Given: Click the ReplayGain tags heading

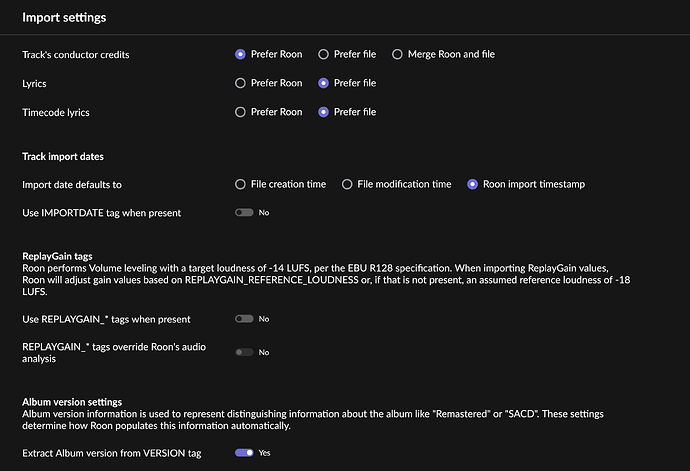Looking at the screenshot, I should point(57,256).
